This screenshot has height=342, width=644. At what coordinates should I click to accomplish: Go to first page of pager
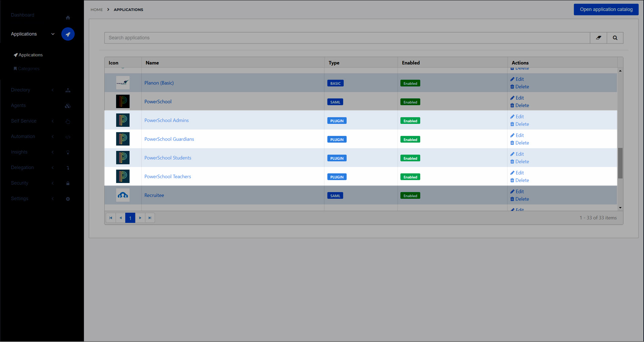click(111, 218)
